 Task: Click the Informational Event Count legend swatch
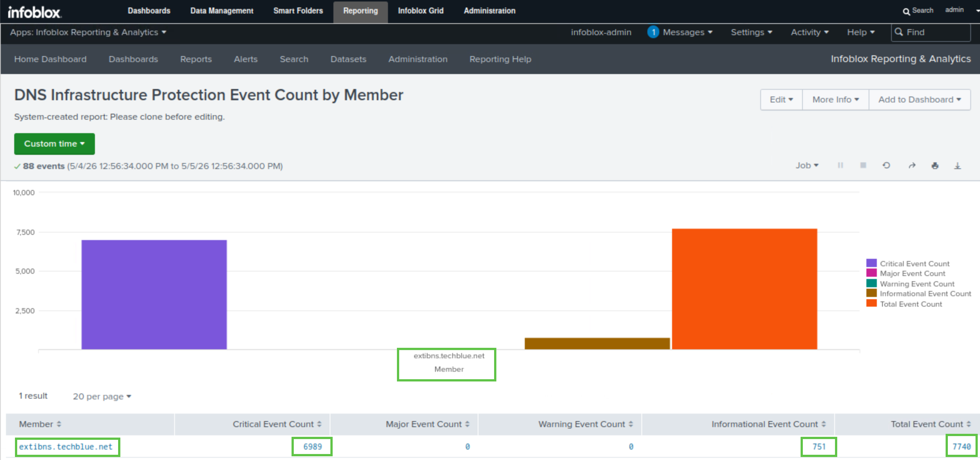pyautogui.click(x=871, y=293)
